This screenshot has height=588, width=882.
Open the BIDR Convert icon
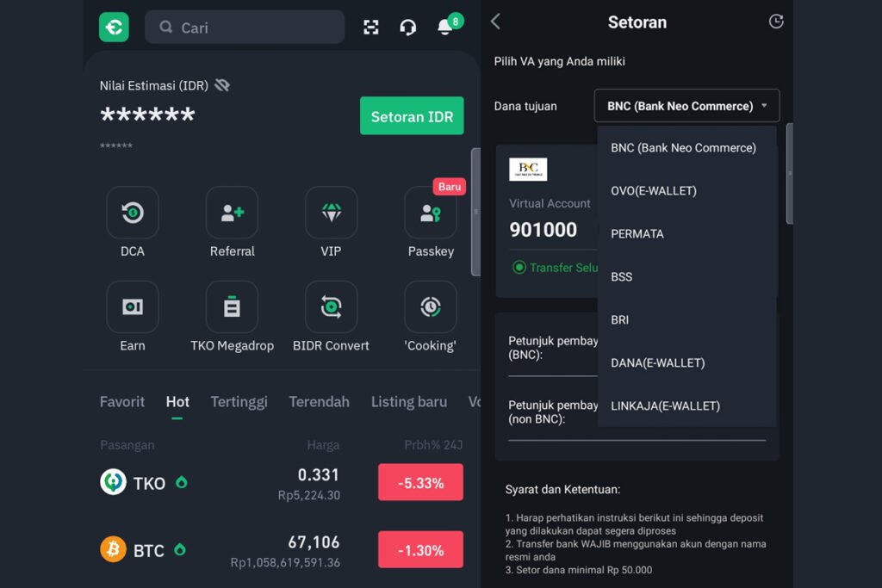[x=332, y=307]
